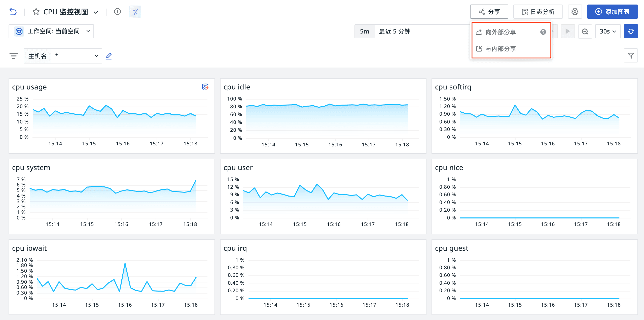Select 向外部分享 menu item
This screenshot has width=644, height=320.
pyautogui.click(x=500, y=32)
